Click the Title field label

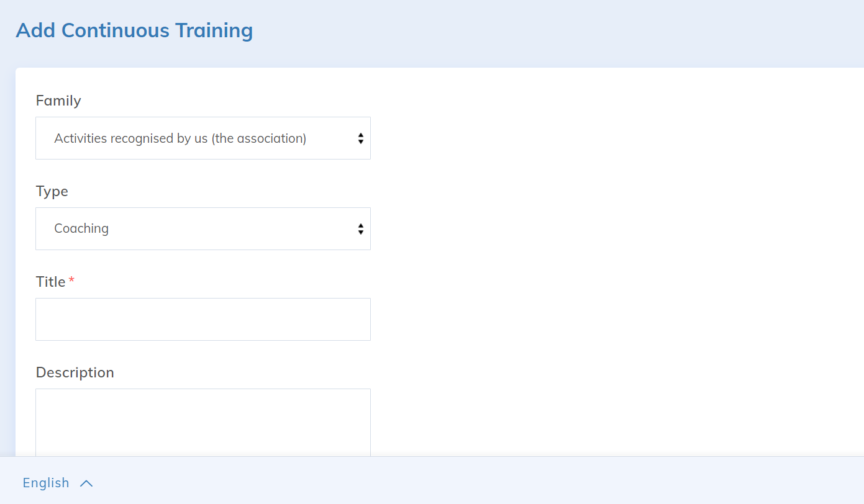pyautogui.click(x=51, y=282)
